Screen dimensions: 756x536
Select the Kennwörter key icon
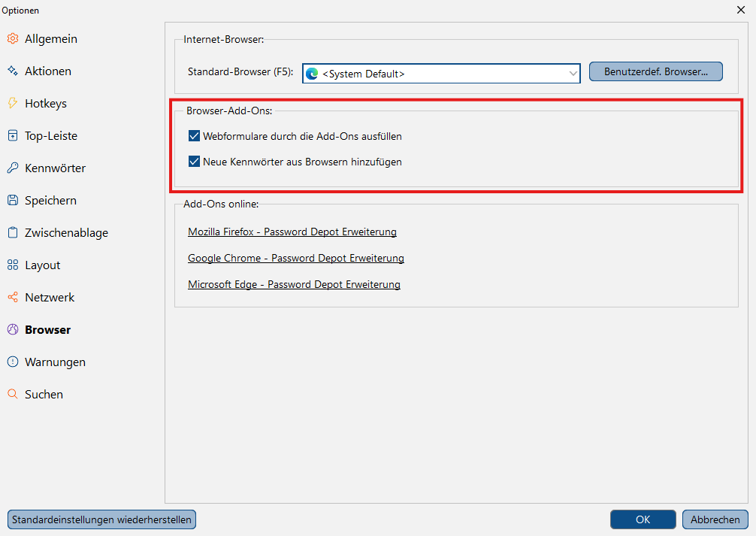13,168
